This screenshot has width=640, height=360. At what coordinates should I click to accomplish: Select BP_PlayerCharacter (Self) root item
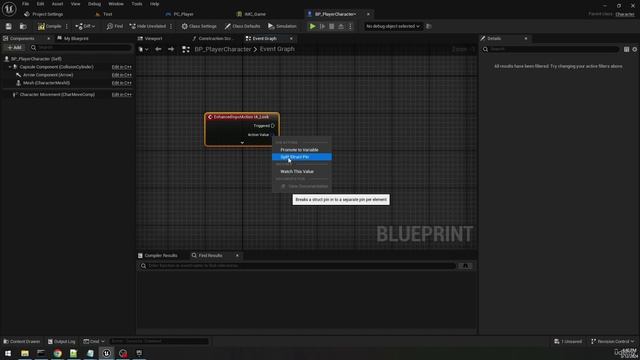point(36,59)
